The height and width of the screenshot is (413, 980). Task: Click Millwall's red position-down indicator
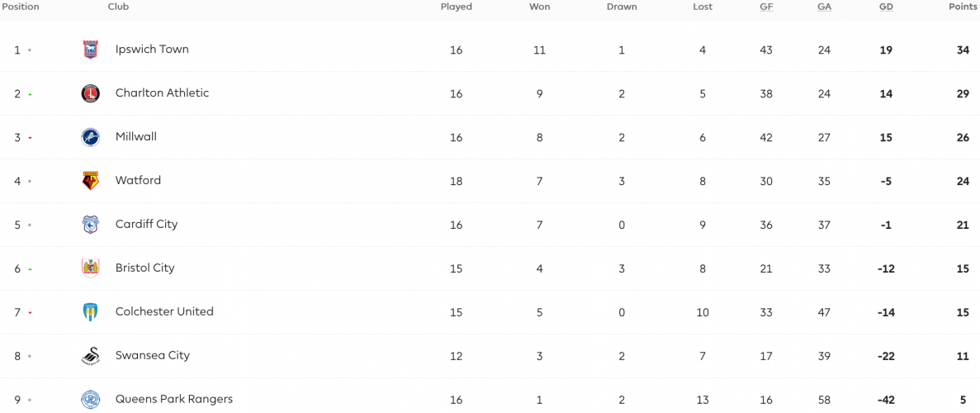(x=30, y=138)
